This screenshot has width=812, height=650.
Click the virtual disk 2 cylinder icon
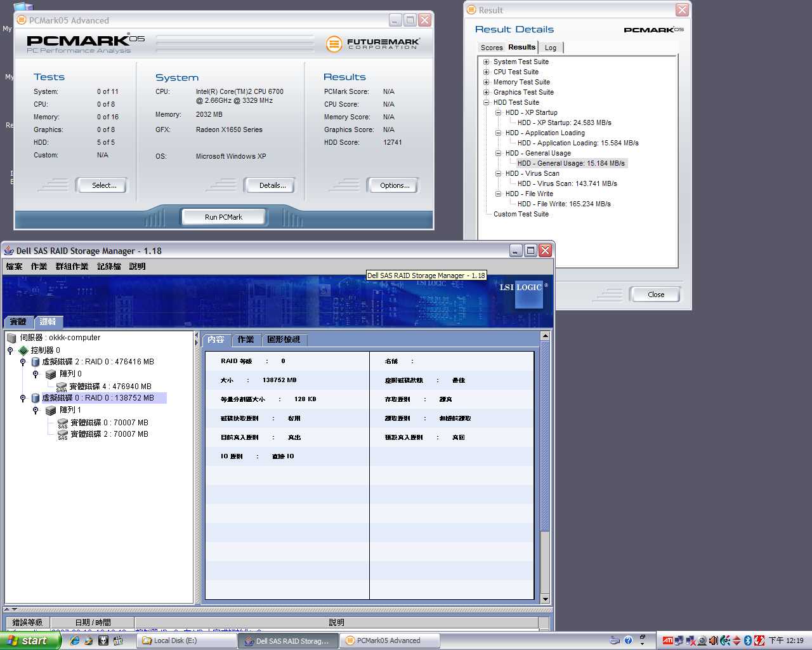pyautogui.click(x=36, y=362)
